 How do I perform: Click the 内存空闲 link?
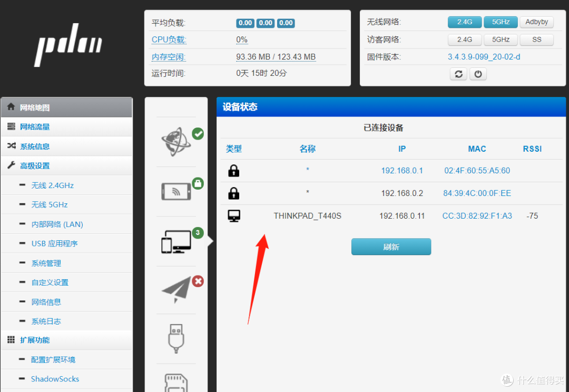tap(169, 57)
